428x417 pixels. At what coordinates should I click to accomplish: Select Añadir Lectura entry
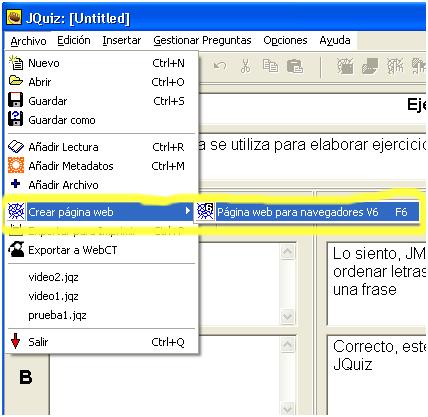102,147
